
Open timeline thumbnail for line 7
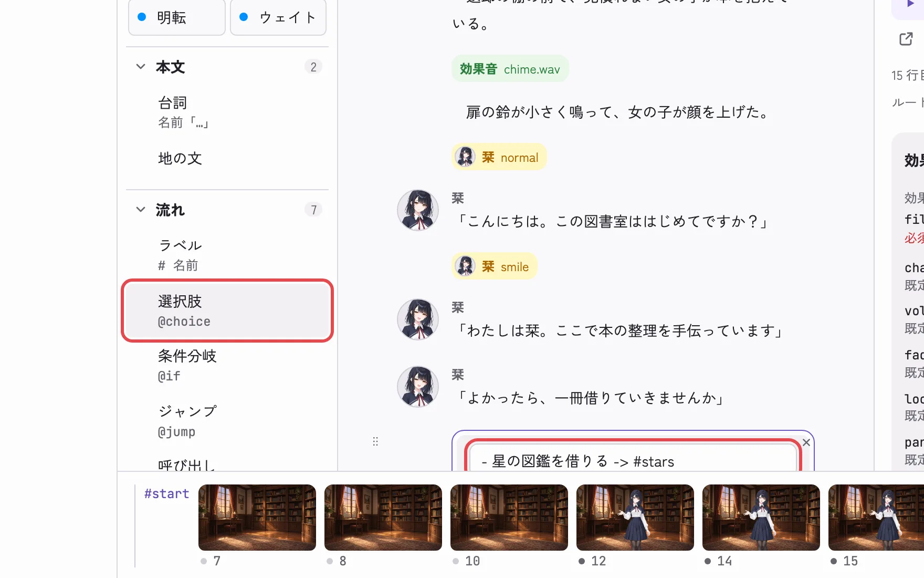click(257, 518)
